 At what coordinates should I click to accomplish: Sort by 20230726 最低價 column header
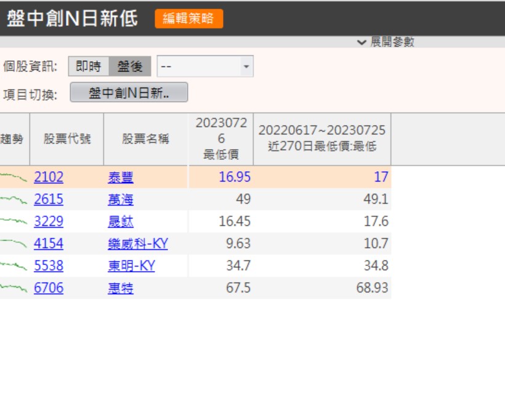coord(220,139)
